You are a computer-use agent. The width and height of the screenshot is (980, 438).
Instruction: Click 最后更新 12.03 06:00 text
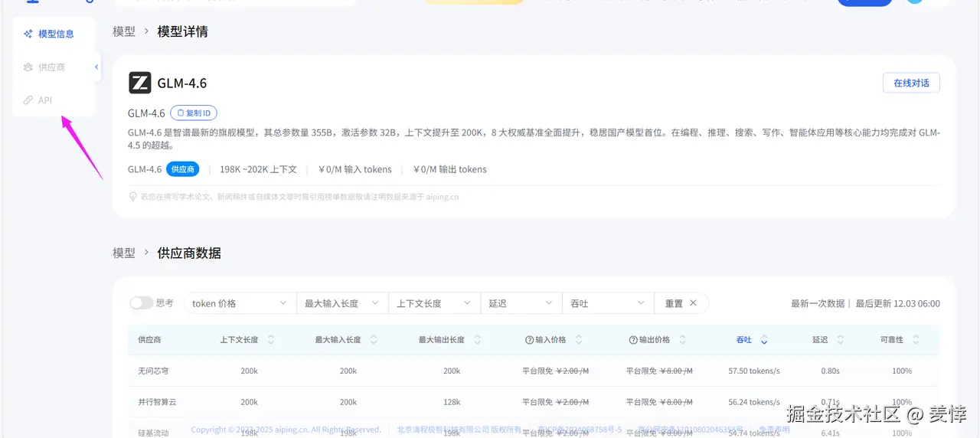(x=898, y=303)
